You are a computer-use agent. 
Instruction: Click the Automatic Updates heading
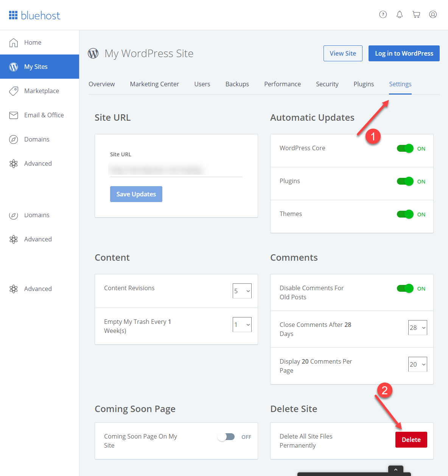[x=312, y=118]
